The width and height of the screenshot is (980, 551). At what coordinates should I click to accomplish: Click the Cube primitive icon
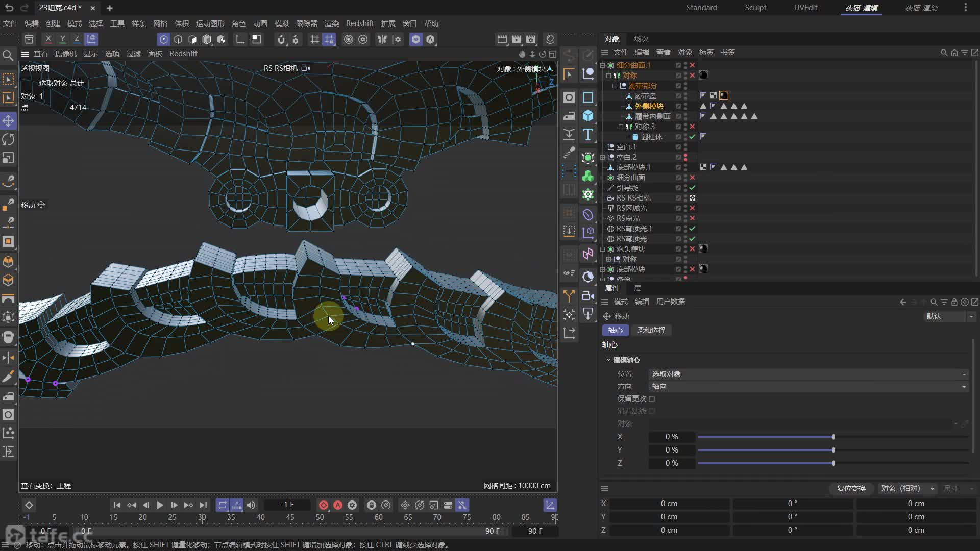pyautogui.click(x=588, y=116)
